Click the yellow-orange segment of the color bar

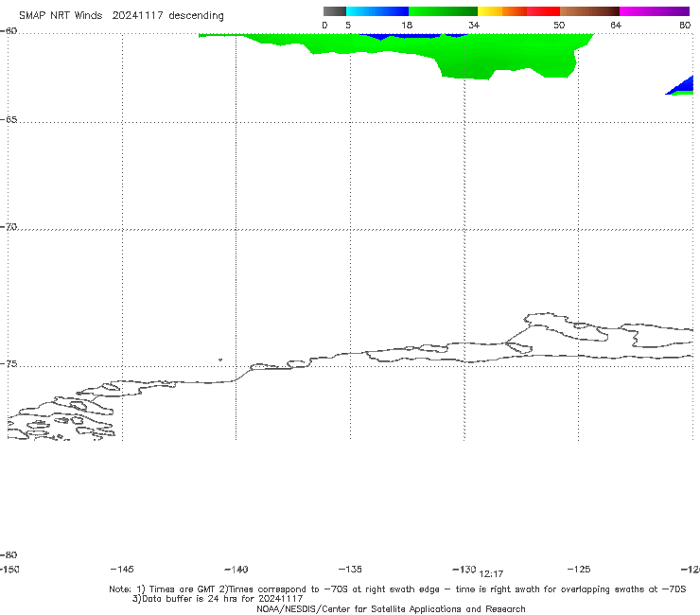[x=501, y=11]
